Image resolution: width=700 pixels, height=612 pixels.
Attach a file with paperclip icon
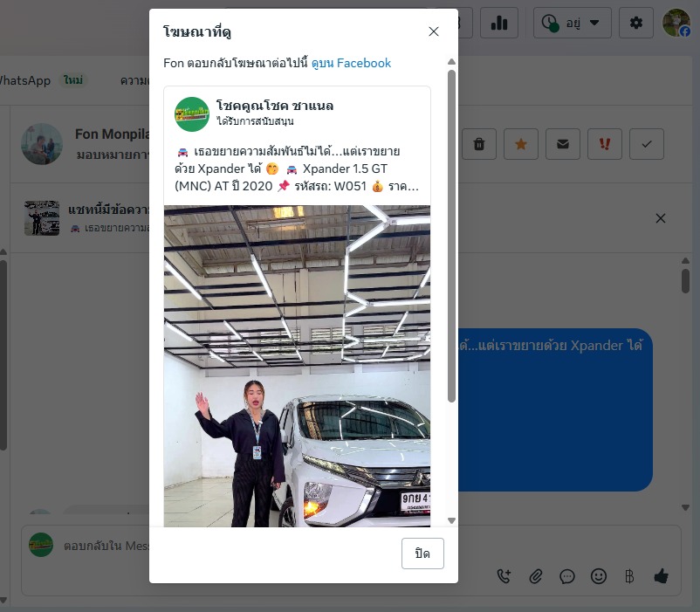[x=536, y=576]
